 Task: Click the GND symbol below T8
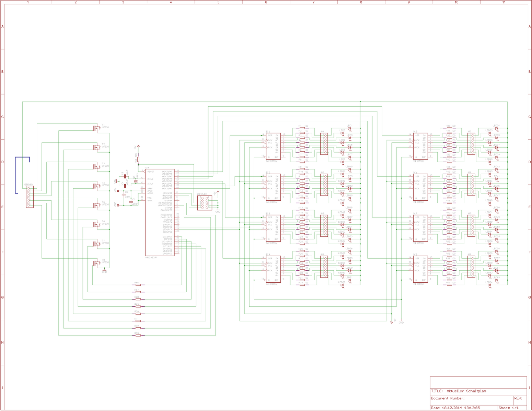pos(104,270)
